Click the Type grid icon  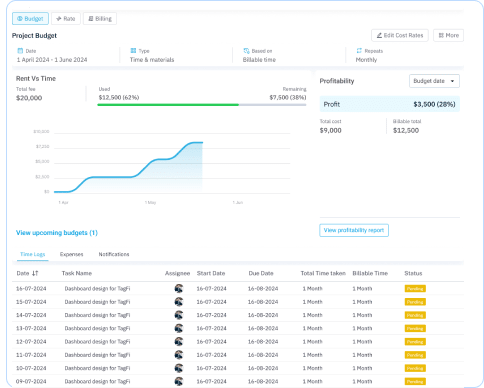pos(133,51)
